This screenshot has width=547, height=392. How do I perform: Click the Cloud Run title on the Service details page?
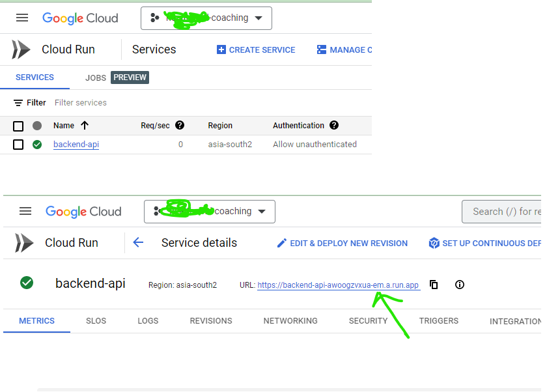click(x=72, y=243)
